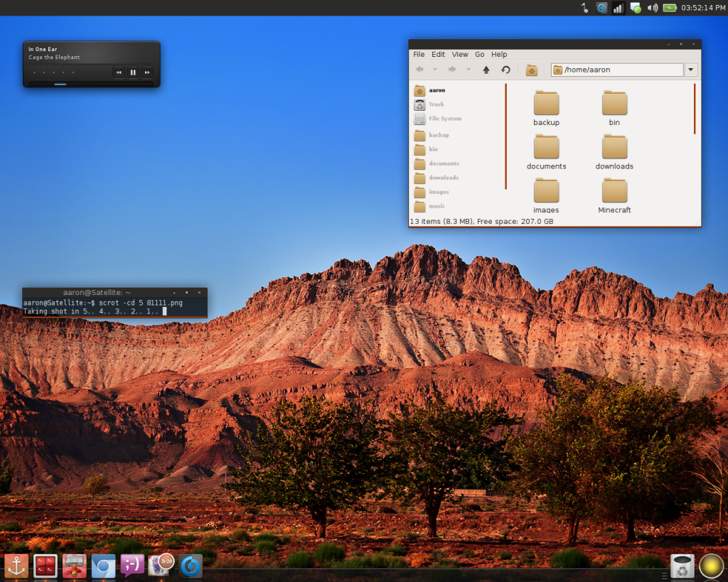Click the volume speaker tray icon
The image size is (728, 582).
tap(653, 8)
